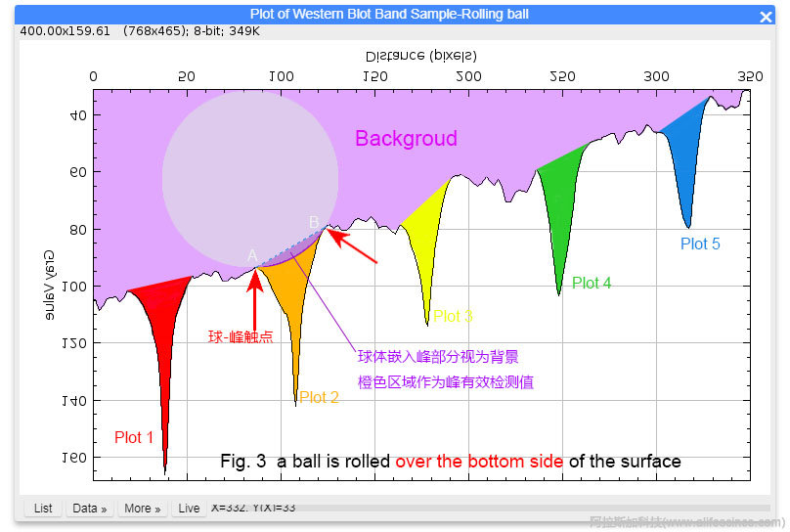This screenshot has height=532, width=790.
Task: Toggle Live plot updating
Action: click(189, 509)
